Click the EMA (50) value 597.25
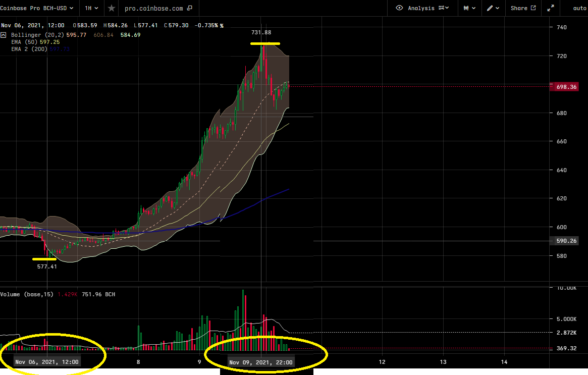Viewport: 588px width, 375px height. pos(49,42)
